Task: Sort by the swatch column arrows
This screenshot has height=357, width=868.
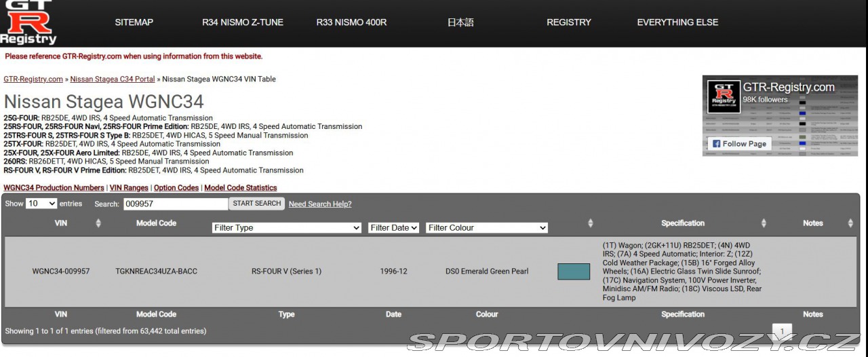Action: pyautogui.click(x=590, y=223)
